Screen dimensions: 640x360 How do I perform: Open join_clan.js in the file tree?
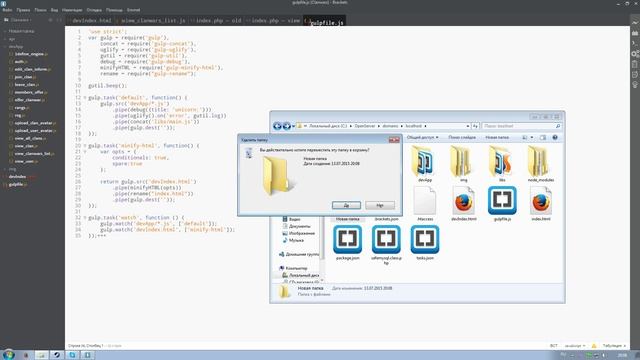pos(25,77)
